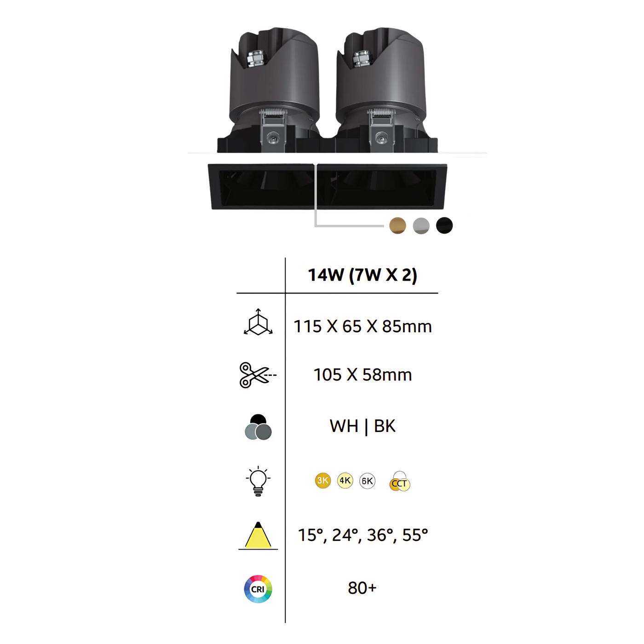Click the beam angles 15°, 24°, 36°, 55° text
This screenshot has width=644, height=644.
[362, 535]
